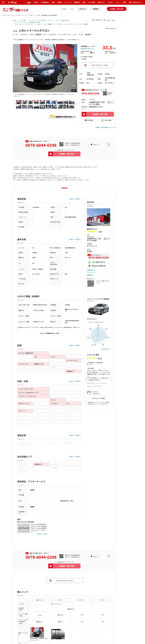Screen dimensions: 145x644
Task: Click 在庫確認・見積り依頼 in the dealer contact box
Action: [98, 114]
